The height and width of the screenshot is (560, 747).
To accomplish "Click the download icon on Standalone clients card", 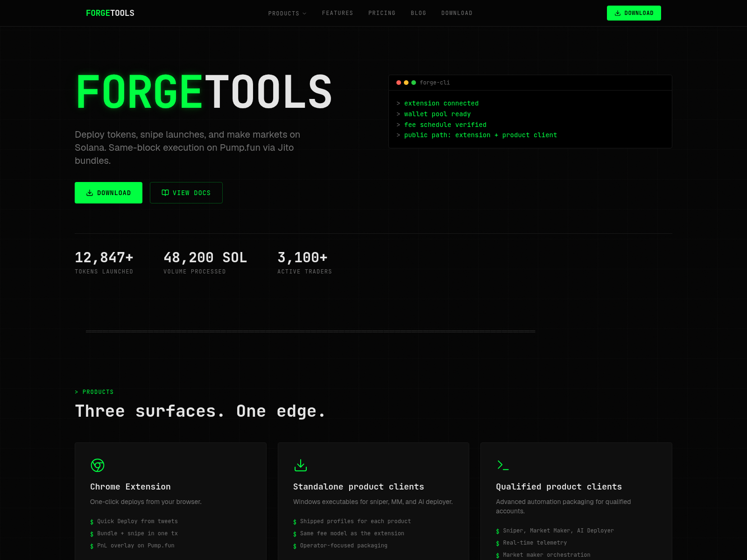I will [301, 465].
